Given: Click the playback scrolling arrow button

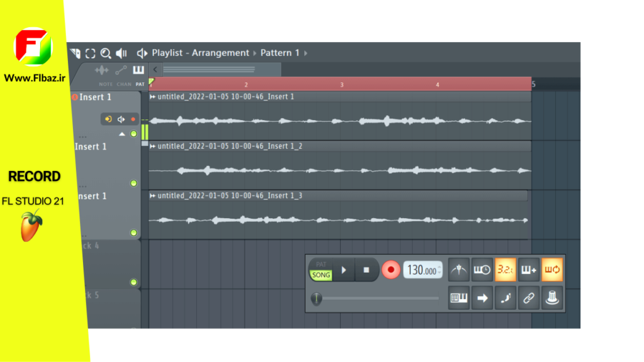Looking at the screenshot, I should pos(482,298).
